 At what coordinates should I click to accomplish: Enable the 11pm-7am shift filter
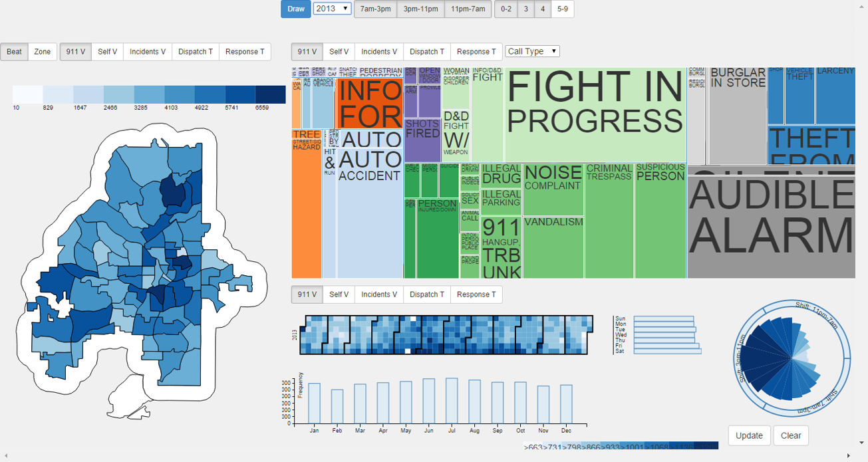(x=468, y=9)
